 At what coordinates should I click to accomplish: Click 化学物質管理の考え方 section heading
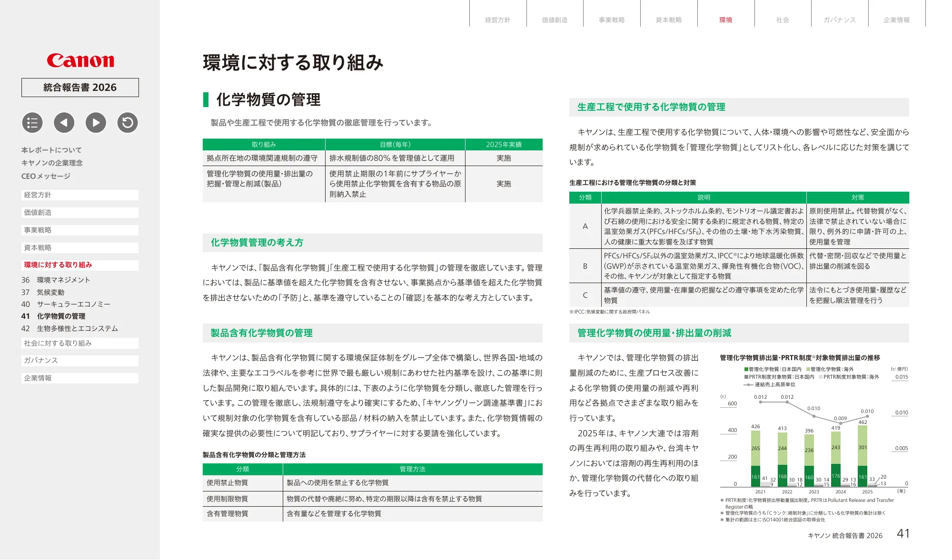(x=257, y=243)
